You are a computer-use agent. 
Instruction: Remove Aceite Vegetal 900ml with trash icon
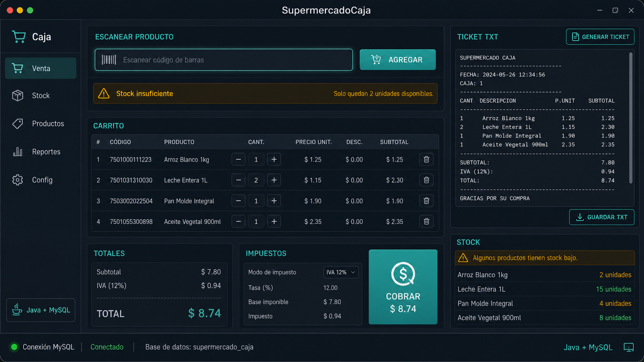click(x=426, y=222)
